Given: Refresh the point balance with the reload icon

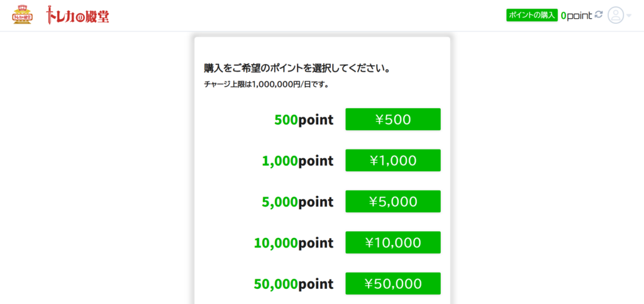Looking at the screenshot, I should [599, 15].
